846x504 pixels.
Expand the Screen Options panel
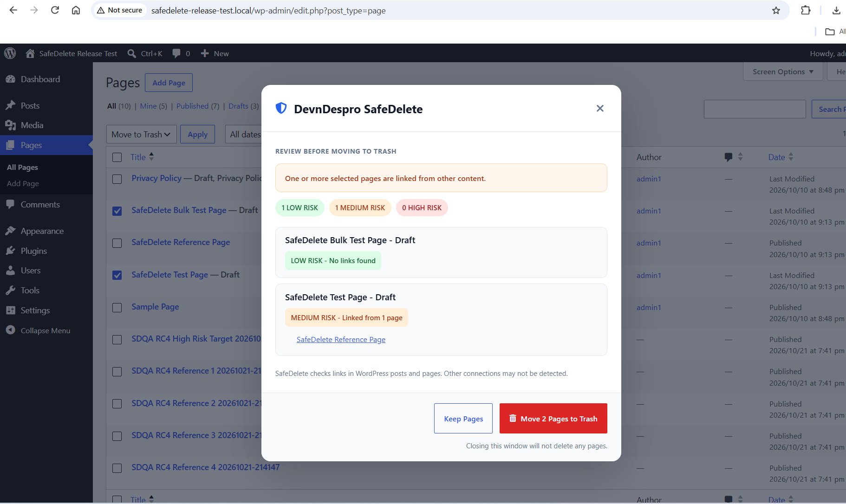(783, 71)
